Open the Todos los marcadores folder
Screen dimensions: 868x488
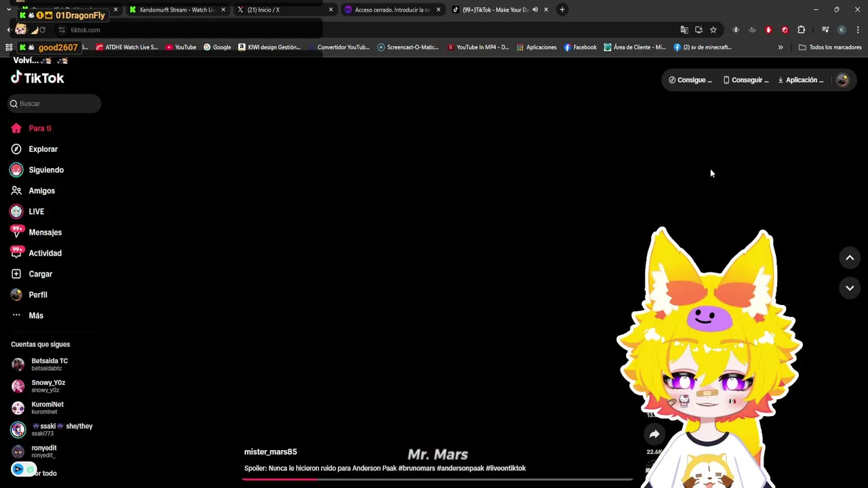click(830, 47)
